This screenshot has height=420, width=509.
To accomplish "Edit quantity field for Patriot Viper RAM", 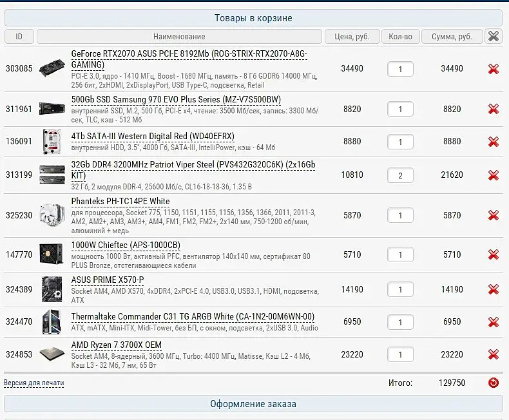I will coord(400,175).
